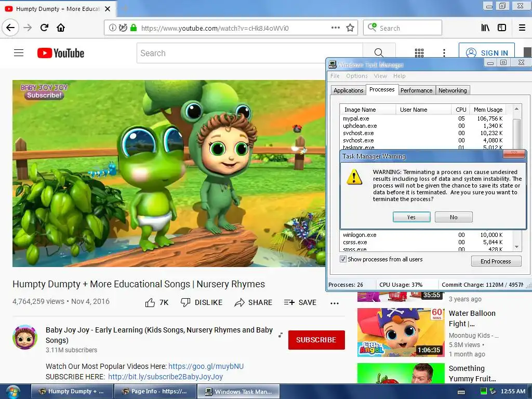
Task: Switch to Page Info taskbar button
Action: (x=155, y=392)
